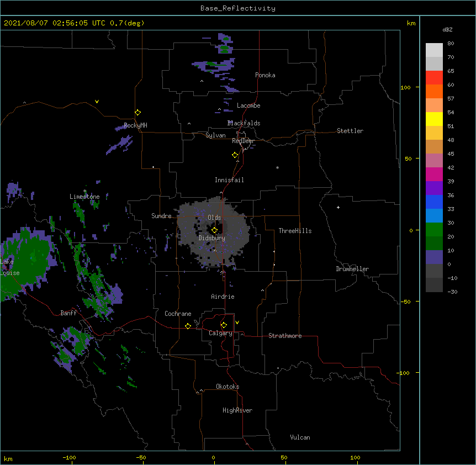Click the Limestone label on the map
Screen dimensions: 476x465
[84, 197]
